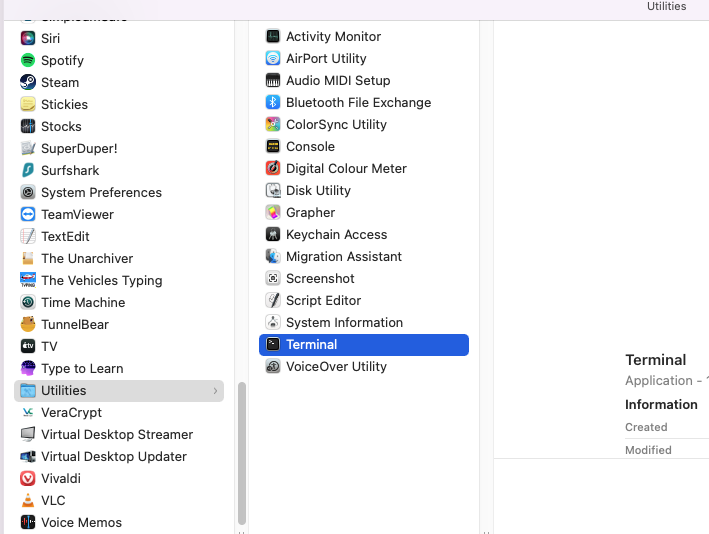Click the Disk Utility icon
This screenshot has height=534, width=709.
pos(273,190)
